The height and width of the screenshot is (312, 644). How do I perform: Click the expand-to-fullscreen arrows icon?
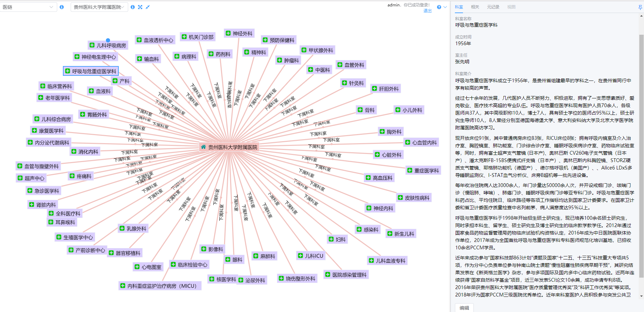(140, 7)
